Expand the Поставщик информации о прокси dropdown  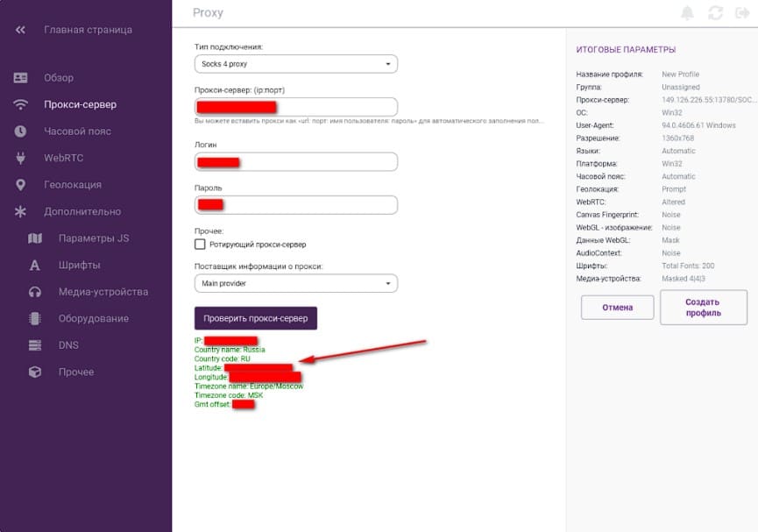295,284
